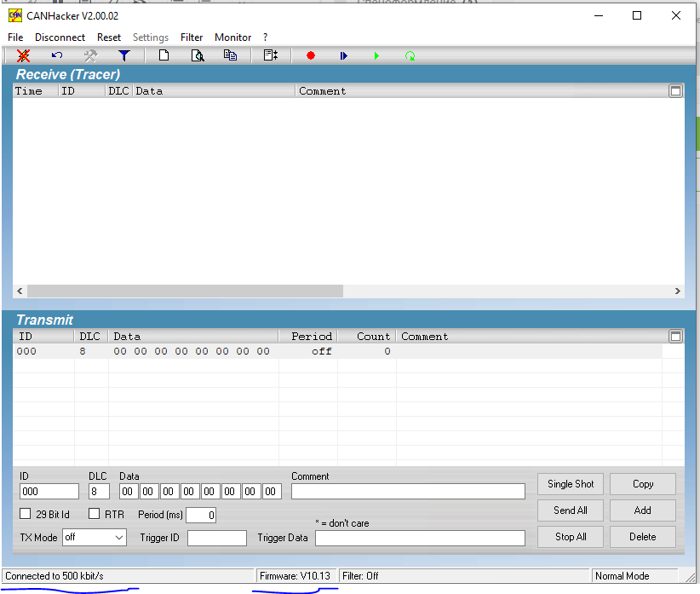Image resolution: width=700 pixels, height=594 pixels.
Task: Enable the 29 Bit Id checkbox
Action: point(26,514)
